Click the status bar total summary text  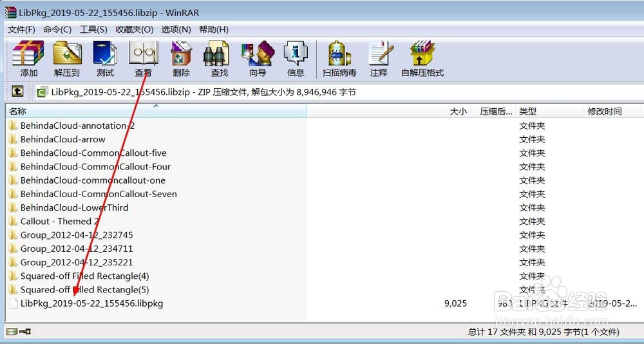point(544,332)
